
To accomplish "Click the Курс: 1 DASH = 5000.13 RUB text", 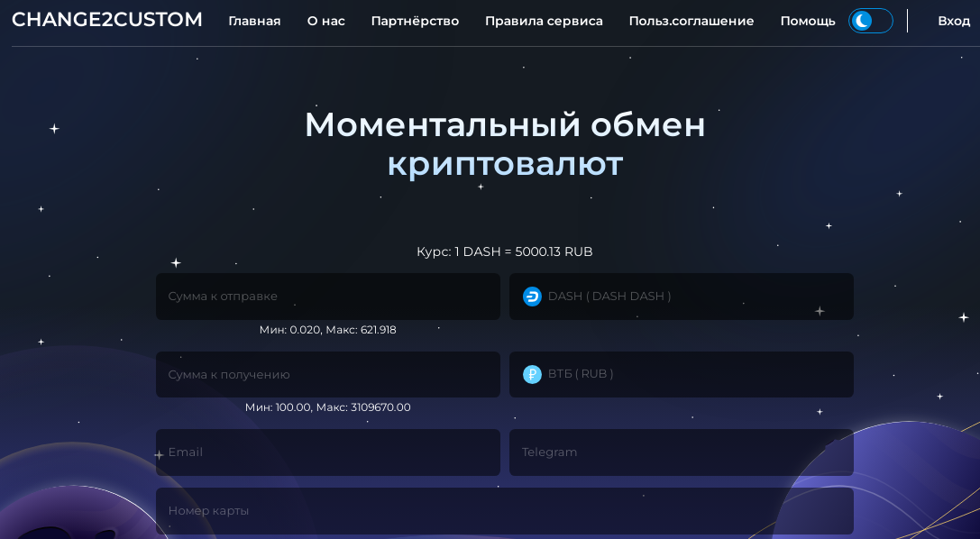I will (x=504, y=251).
